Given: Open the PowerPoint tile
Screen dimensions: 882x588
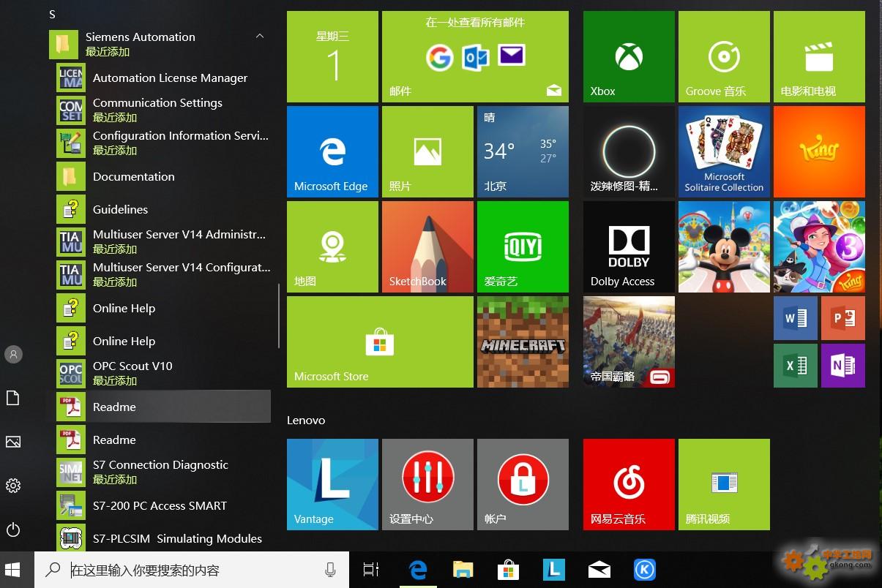Looking at the screenshot, I should click(843, 318).
